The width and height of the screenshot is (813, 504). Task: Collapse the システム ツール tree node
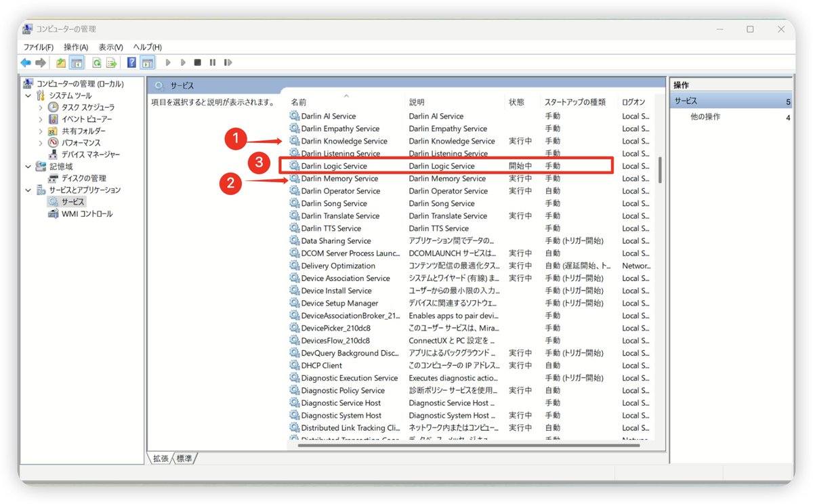click(x=28, y=96)
